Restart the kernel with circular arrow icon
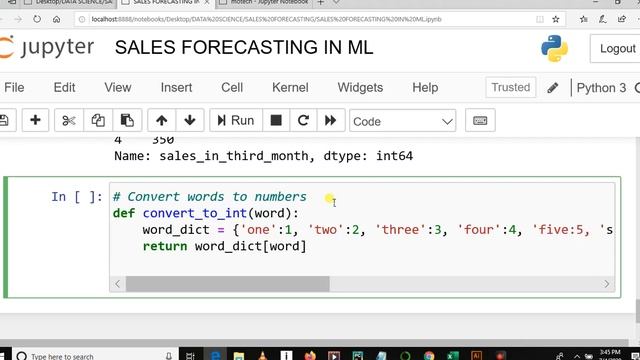640x360 pixels. click(x=303, y=120)
